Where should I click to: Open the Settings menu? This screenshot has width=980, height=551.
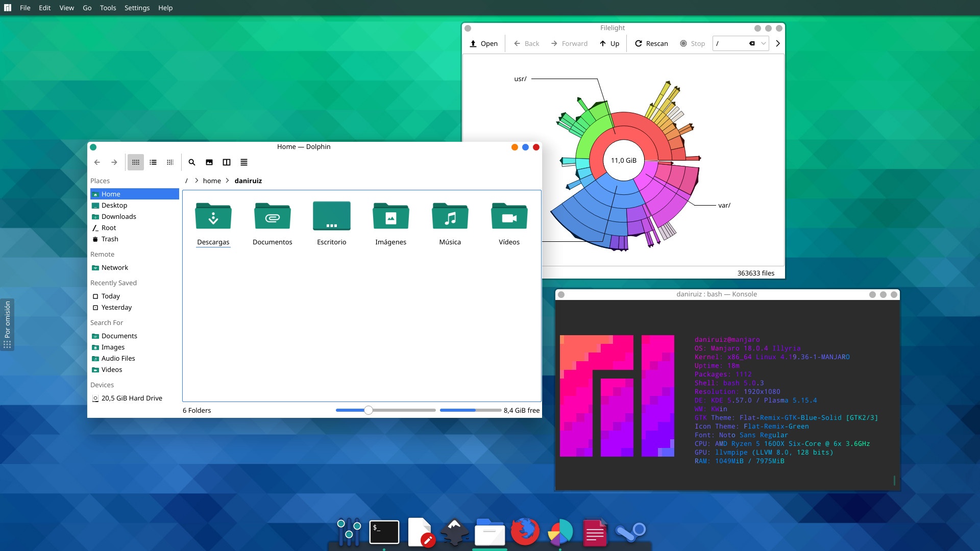click(137, 8)
